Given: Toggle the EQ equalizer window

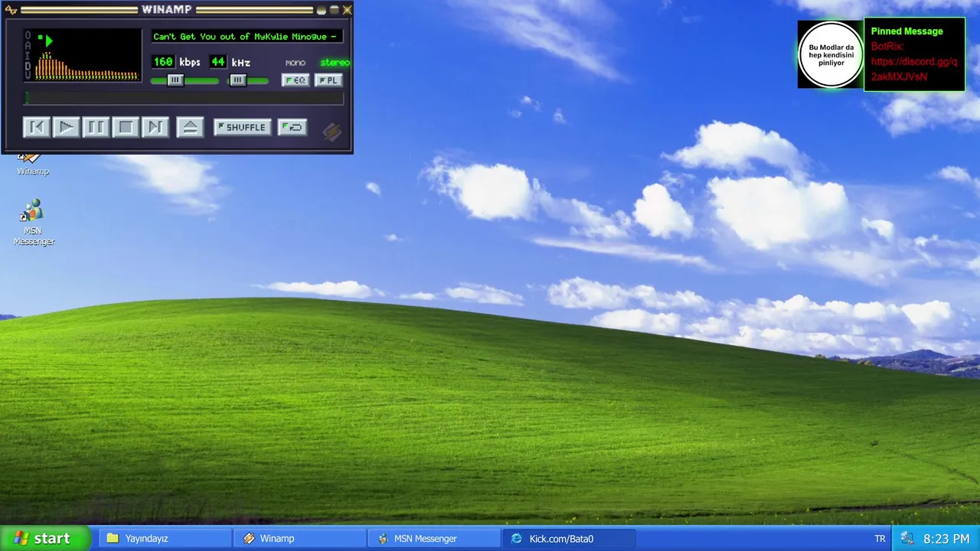Looking at the screenshot, I should [296, 80].
